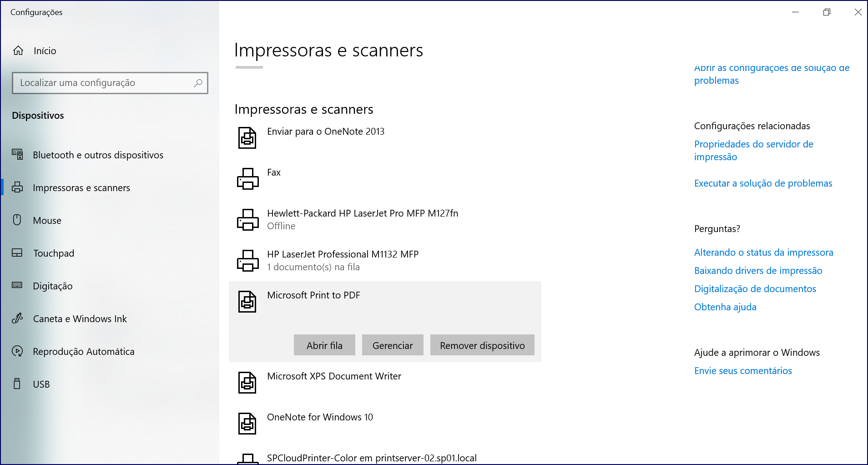Click the Gerenciar button
Image resolution: width=868 pixels, height=465 pixels.
coord(393,345)
